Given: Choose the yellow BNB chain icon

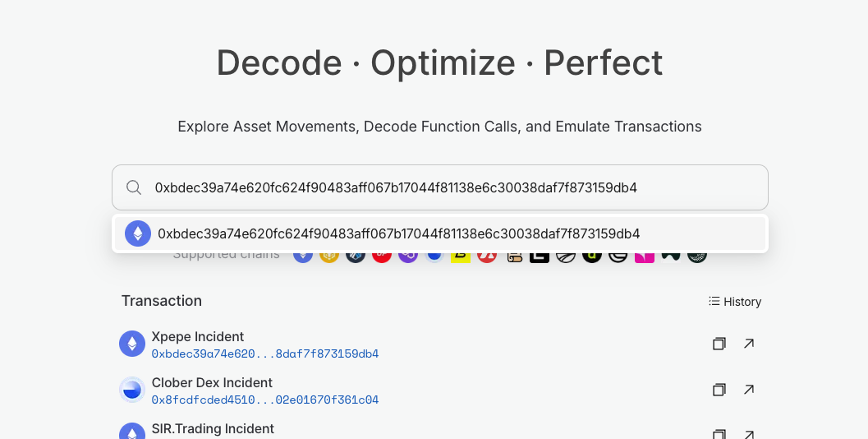Looking at the screenshot, I should (329, 255).
